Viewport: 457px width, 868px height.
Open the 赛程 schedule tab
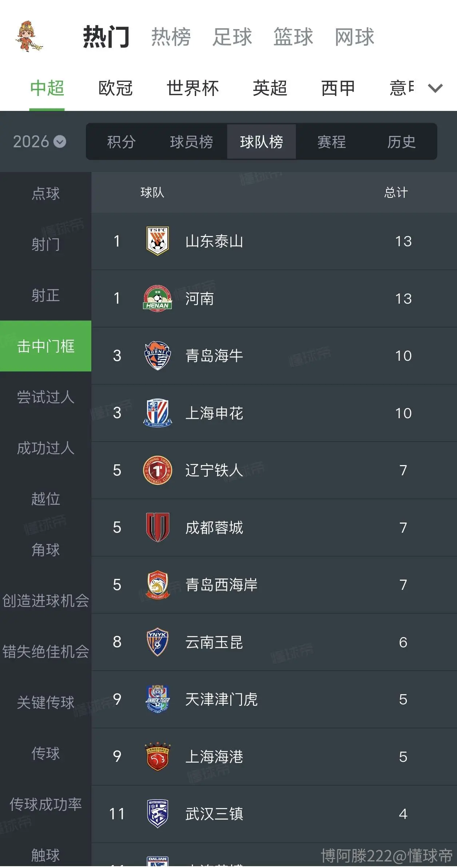coord(331,142)
